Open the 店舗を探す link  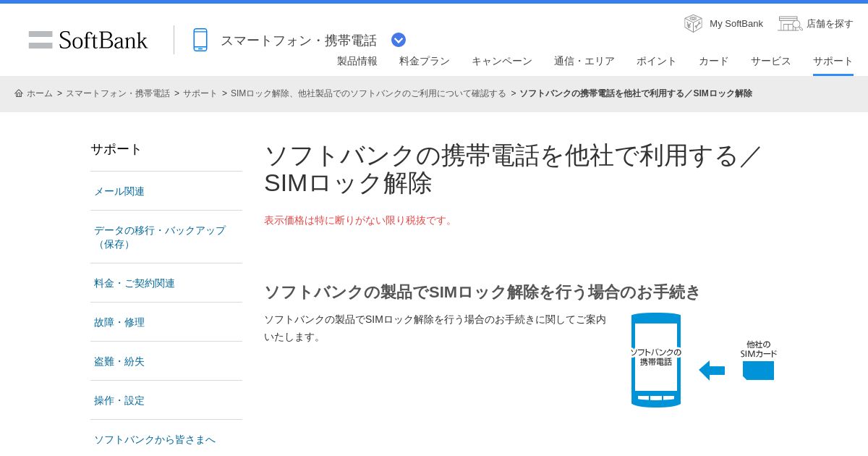[x=830, y=24]
